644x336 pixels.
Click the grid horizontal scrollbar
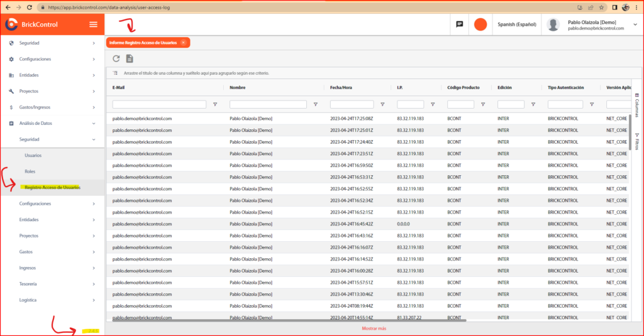tap(289, 320)
